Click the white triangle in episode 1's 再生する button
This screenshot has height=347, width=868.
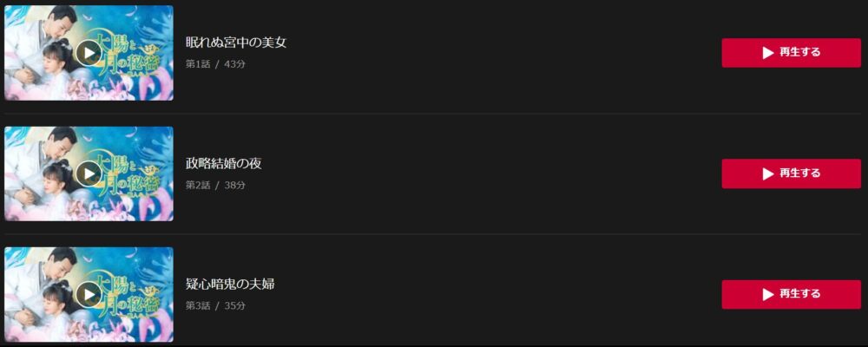click(x=767, y=53)
